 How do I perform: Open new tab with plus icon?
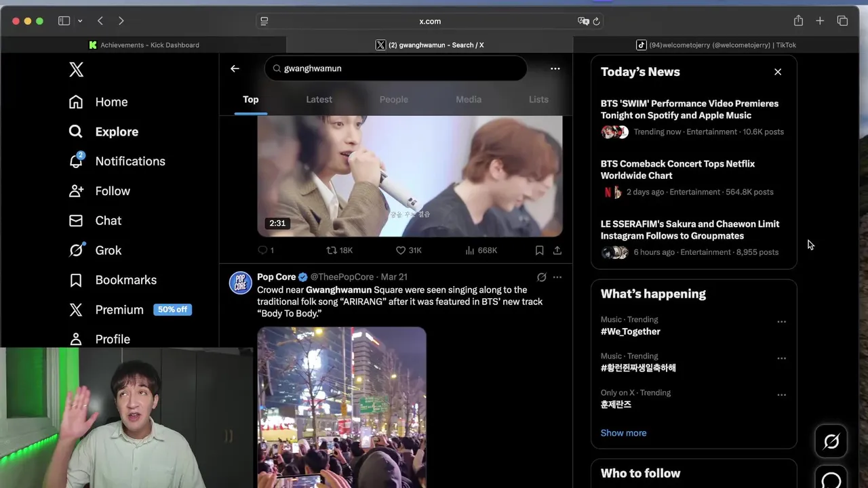pos(820,21)
